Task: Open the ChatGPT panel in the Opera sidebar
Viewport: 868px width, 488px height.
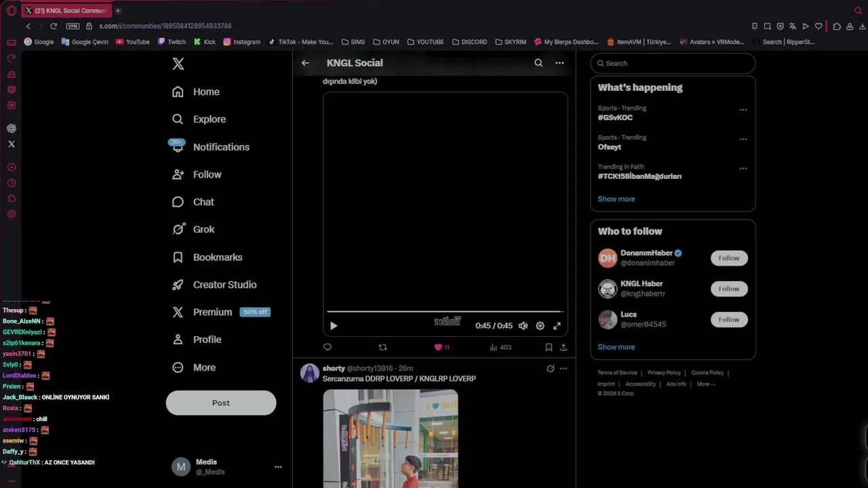Action: [12, 128]
